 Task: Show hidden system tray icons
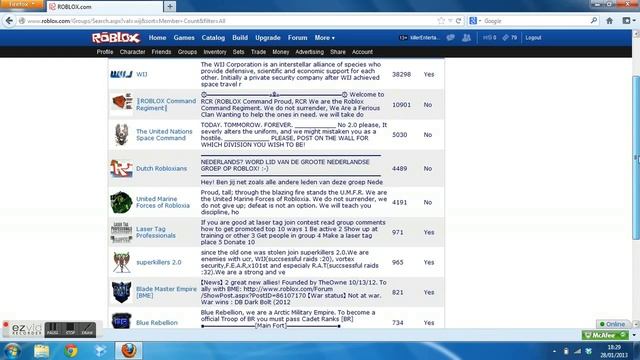click(554, 351)
